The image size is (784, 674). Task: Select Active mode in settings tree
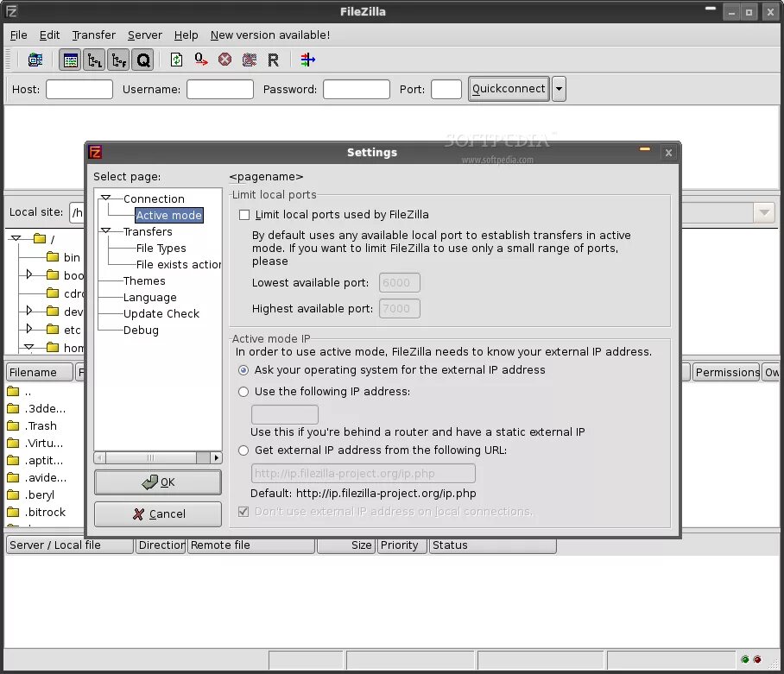click(x=169, y=216)
